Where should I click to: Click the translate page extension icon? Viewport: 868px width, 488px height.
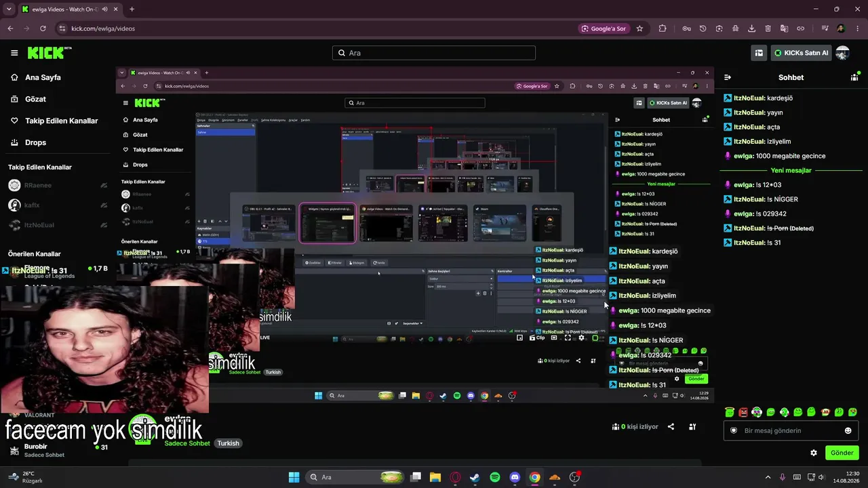click(784, 28)
